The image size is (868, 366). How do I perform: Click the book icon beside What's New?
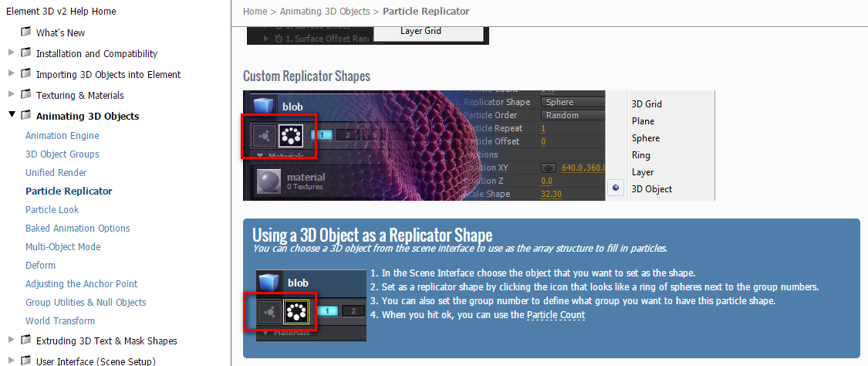(x=25, y=32)
